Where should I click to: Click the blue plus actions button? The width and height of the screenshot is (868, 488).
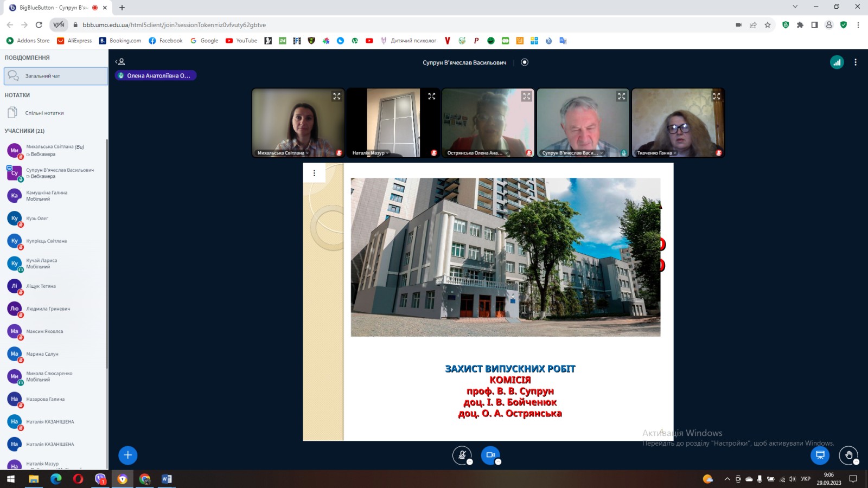click(x=128, y=455)
